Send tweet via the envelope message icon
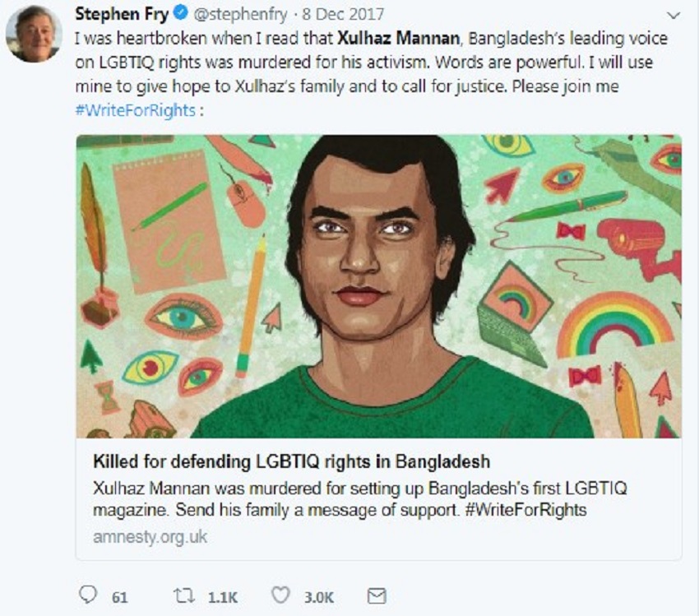 pos(376,595)
